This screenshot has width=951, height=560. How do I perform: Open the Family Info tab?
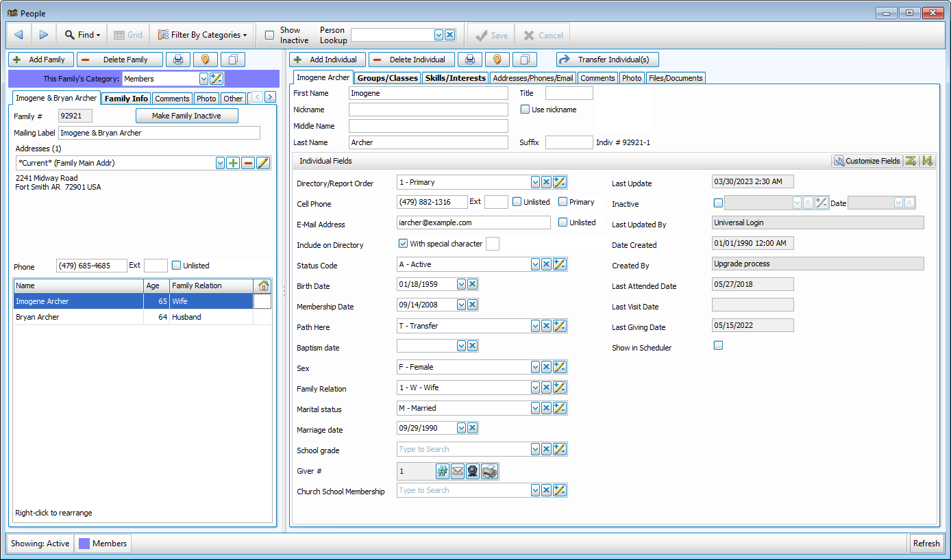tap(126, 99)
